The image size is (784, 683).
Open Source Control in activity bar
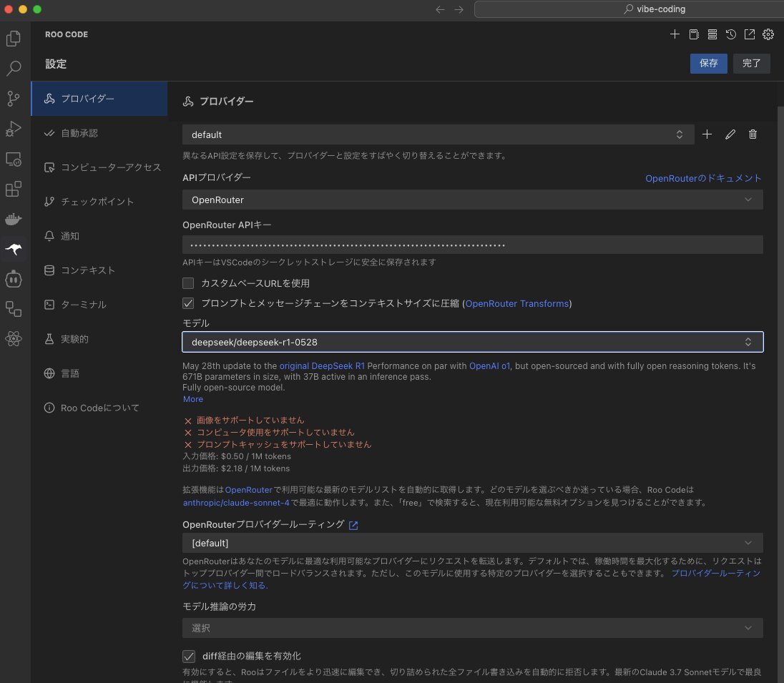click(x=14, y=99)
